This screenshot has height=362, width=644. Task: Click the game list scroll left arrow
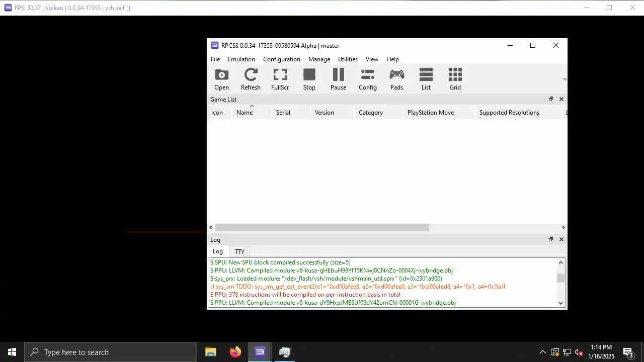click(x=211, y=228)
